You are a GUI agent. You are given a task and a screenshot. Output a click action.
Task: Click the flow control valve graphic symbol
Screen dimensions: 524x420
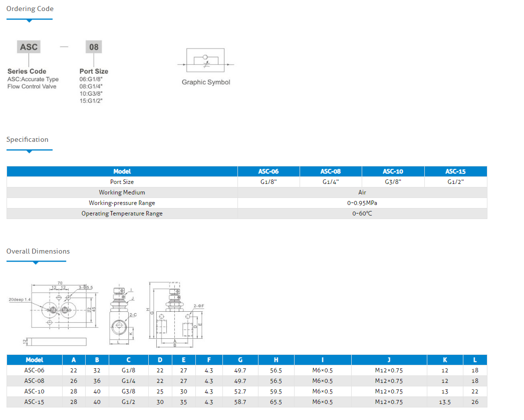[x=205, y=63]
